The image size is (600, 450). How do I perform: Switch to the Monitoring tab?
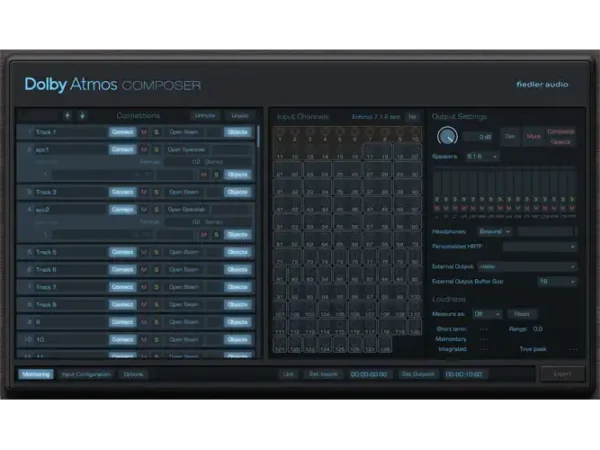point(36,374)
